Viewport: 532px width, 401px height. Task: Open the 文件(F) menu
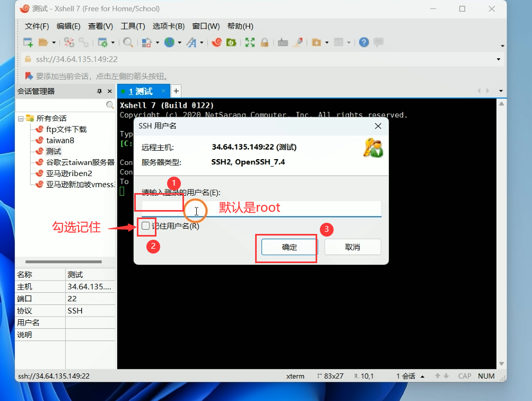(x=37, y=26)
